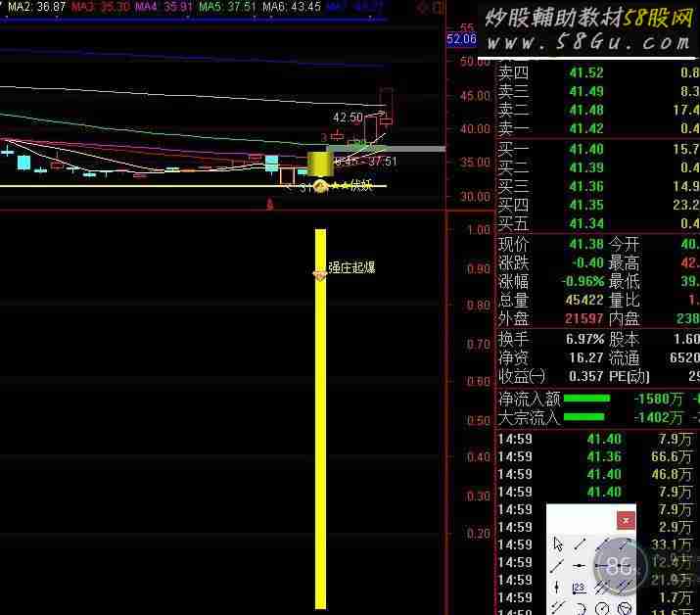Select the 买四 bid row at 41.35

click(598, 205)
